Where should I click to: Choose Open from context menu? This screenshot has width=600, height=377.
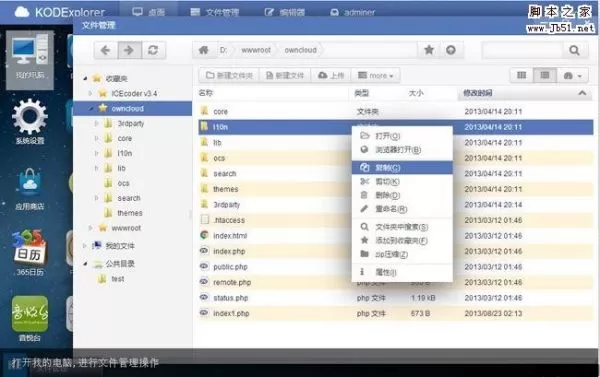coord(402,136)
